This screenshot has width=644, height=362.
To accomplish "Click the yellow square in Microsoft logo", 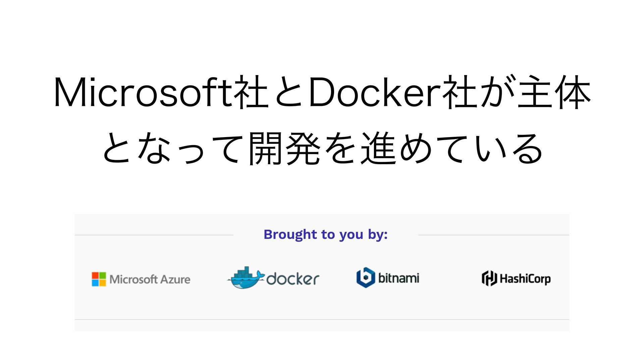I will click(102, 283).
